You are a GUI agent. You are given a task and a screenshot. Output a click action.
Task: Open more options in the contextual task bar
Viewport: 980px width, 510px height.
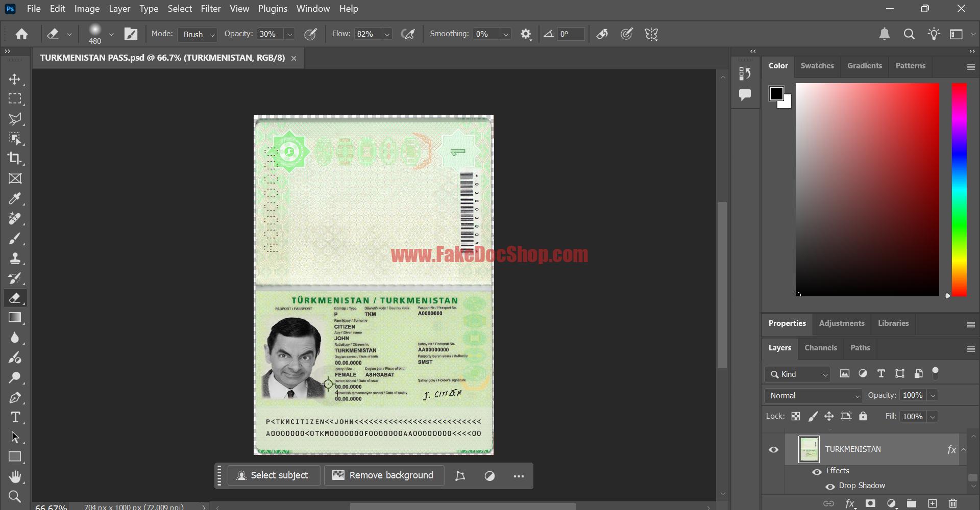[x=519, y=476]
